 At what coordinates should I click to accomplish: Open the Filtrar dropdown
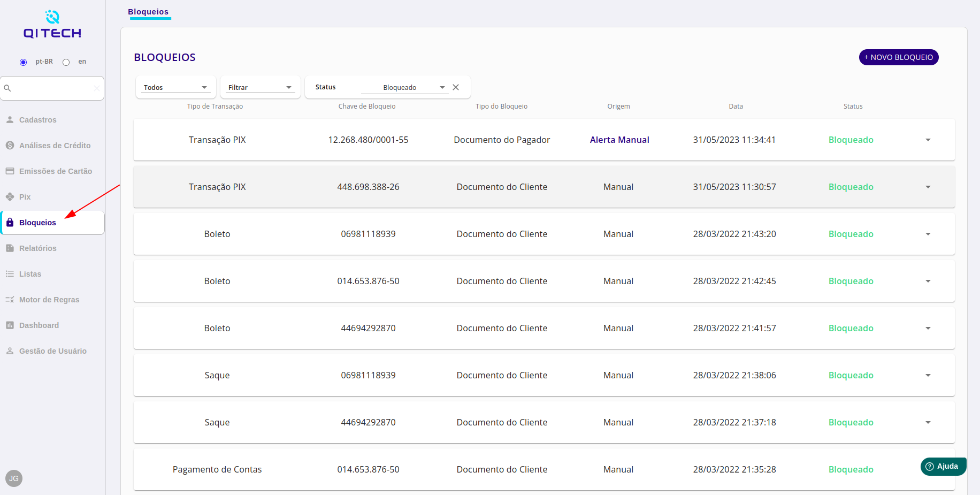[x=261, y=87]
